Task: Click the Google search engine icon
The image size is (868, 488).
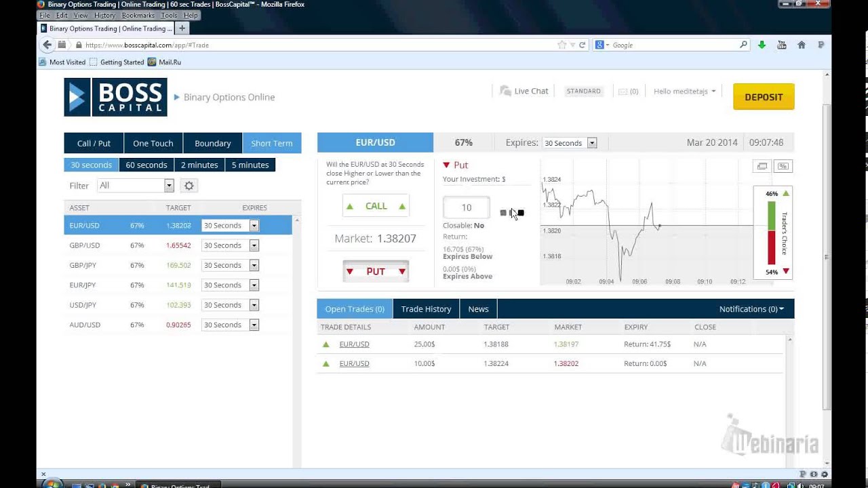Action: pyautogui.click(x=599, y=45)
